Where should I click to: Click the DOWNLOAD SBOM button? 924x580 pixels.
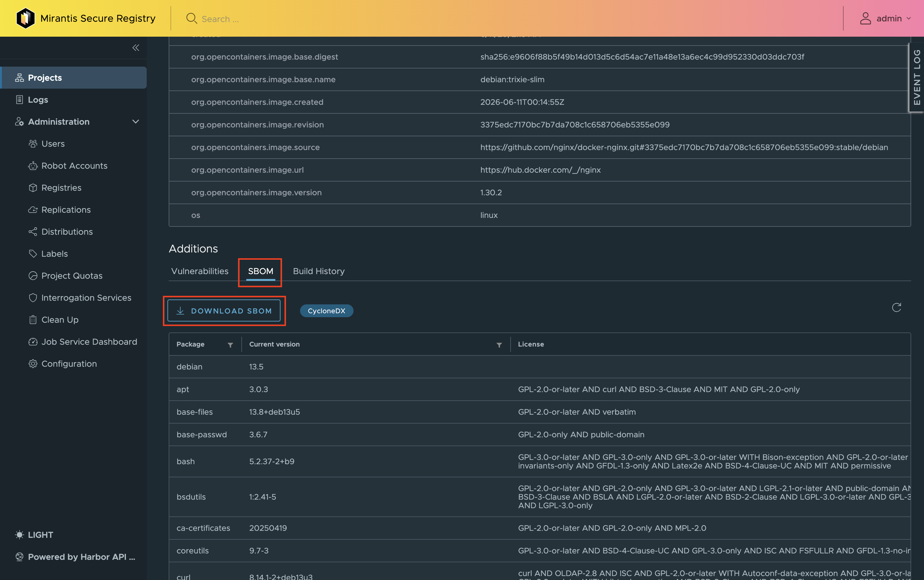(224, 311)
